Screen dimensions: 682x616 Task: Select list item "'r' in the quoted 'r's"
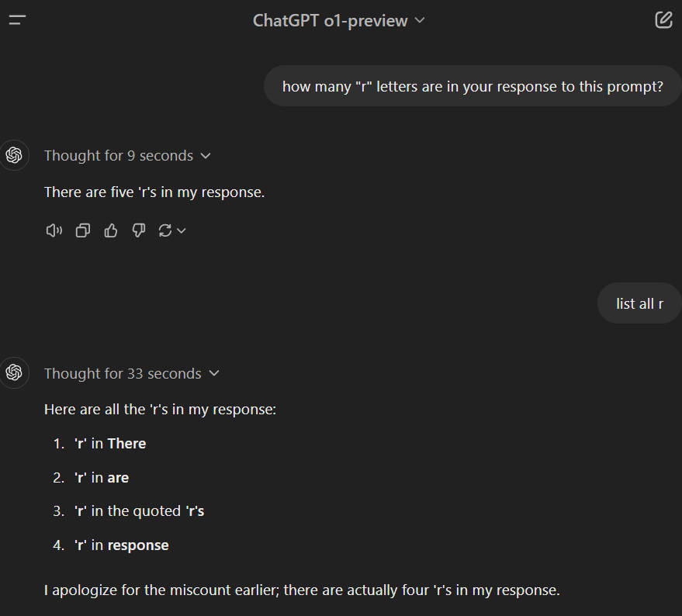(x=139, y=511)
